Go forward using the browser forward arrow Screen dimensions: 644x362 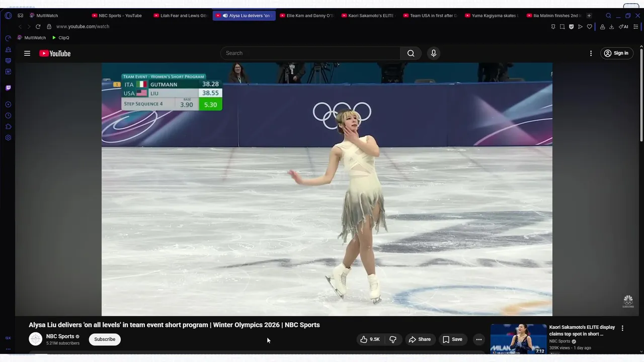click(29, 27)
